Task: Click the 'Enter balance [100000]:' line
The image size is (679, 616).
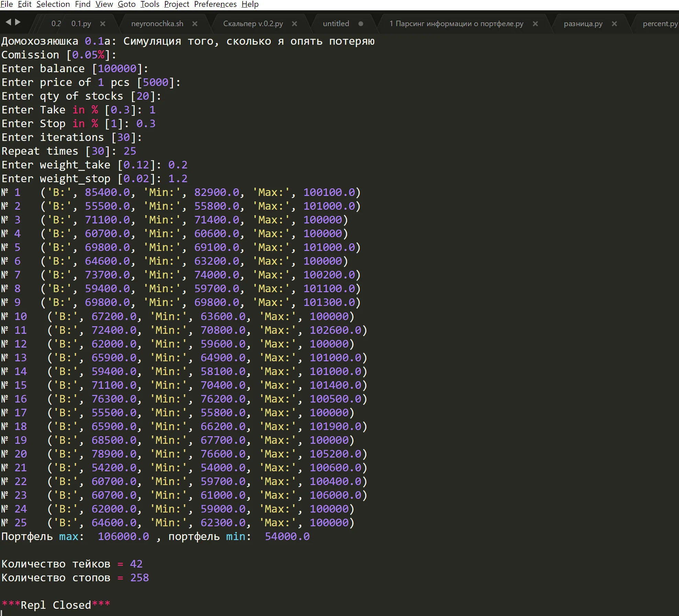Action: click(75, 69)
